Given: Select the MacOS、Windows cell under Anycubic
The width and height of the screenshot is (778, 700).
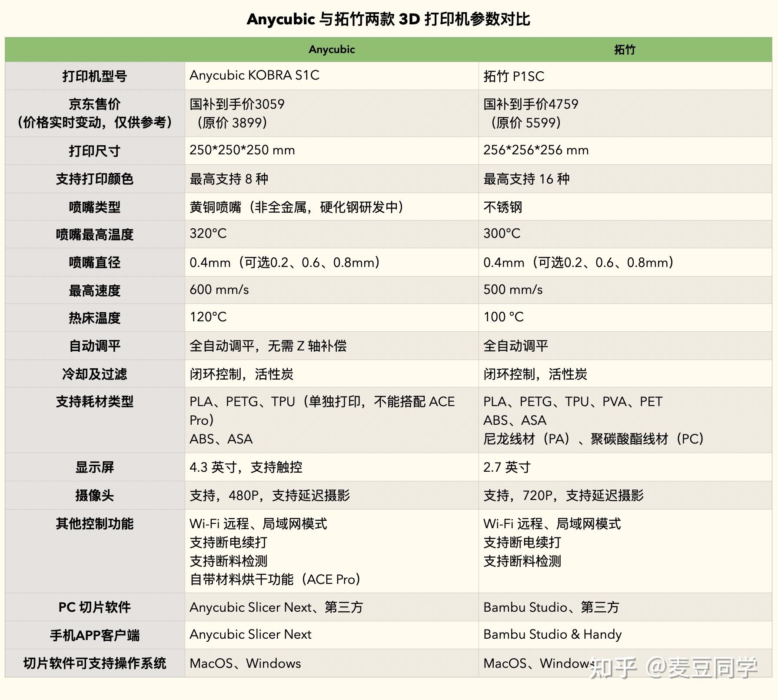Looking at the screenshot, I should (x=245, y=663).
